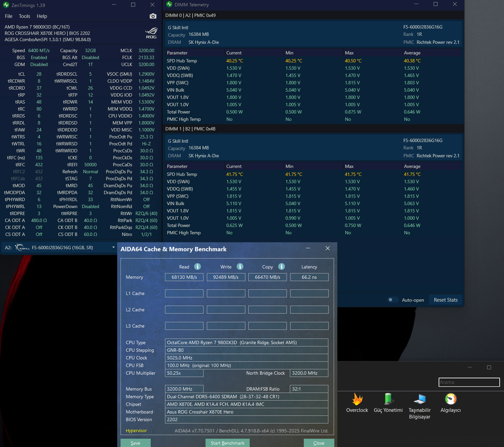
Task: Click the tCL value 28
Action: pos(39,74)
